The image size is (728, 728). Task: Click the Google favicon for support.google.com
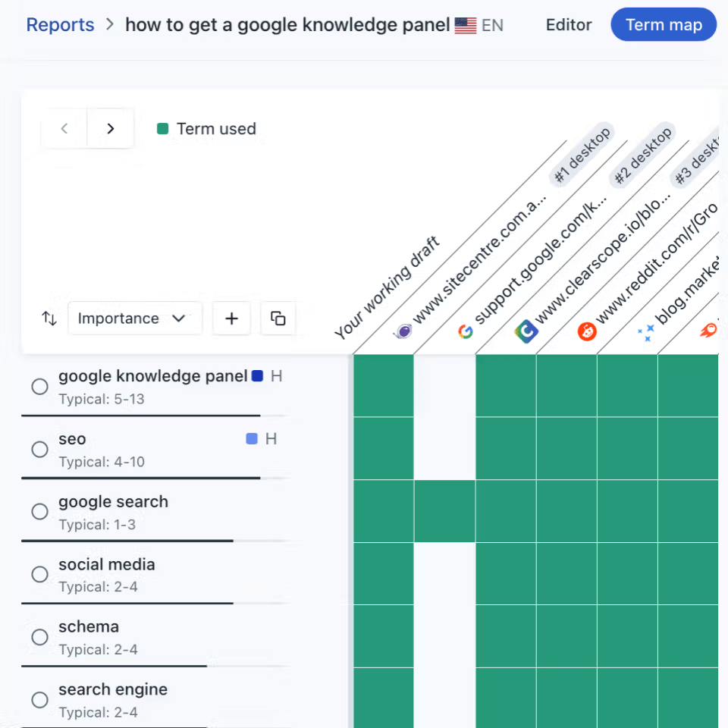point(466,331)
